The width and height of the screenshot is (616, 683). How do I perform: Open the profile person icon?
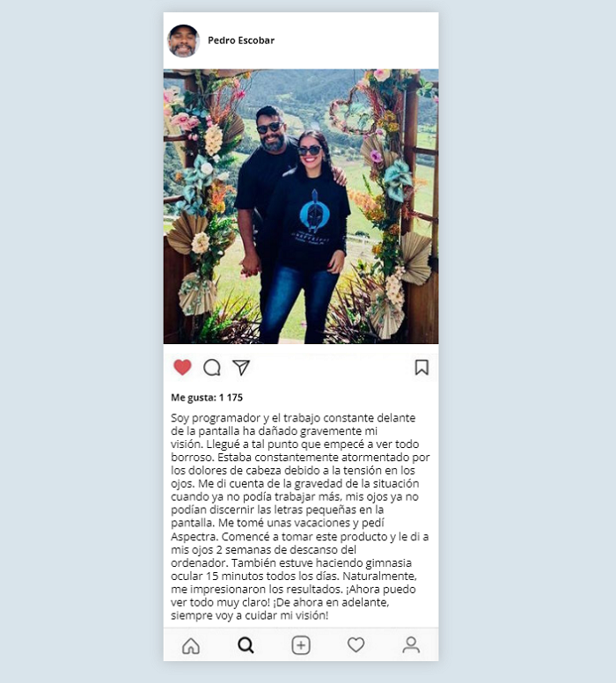tap(411, 645)
